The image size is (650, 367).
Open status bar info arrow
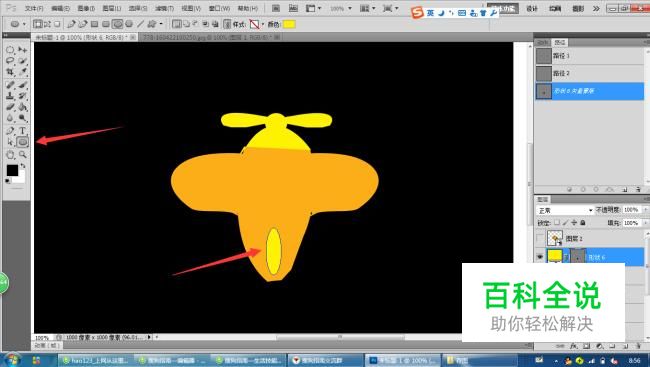click(x=149, y=337)
